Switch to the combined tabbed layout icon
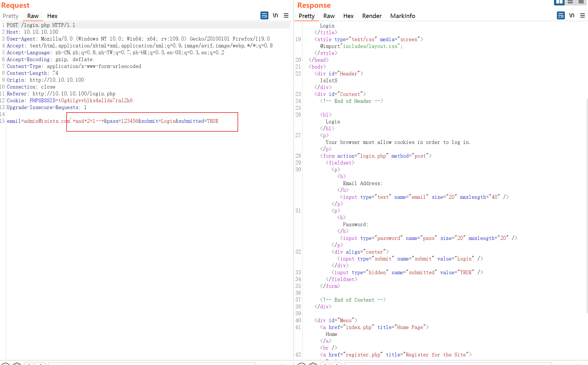 tap(581, 2)
